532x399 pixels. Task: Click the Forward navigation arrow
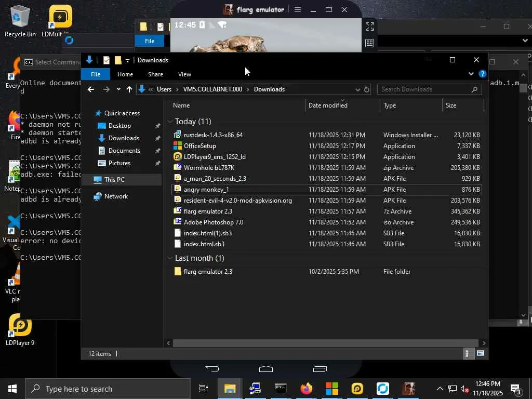(x=106, y=89)
